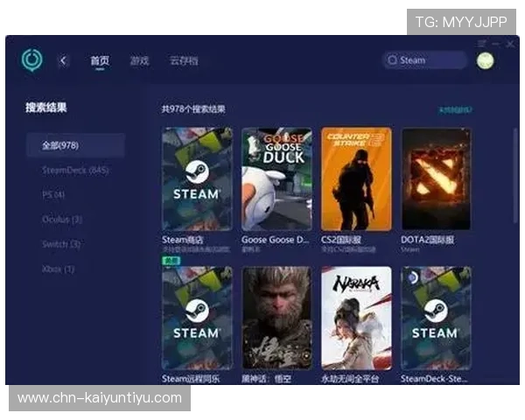Click the CS2国际服 title

(x=341, y=240)
